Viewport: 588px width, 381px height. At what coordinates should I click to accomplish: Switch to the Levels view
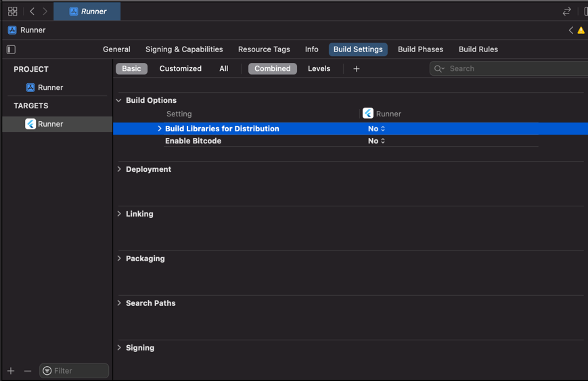[x=319, y=68]
